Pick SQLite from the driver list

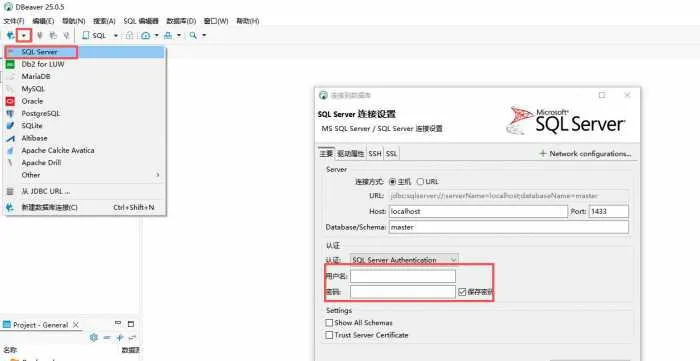(32, 126)
